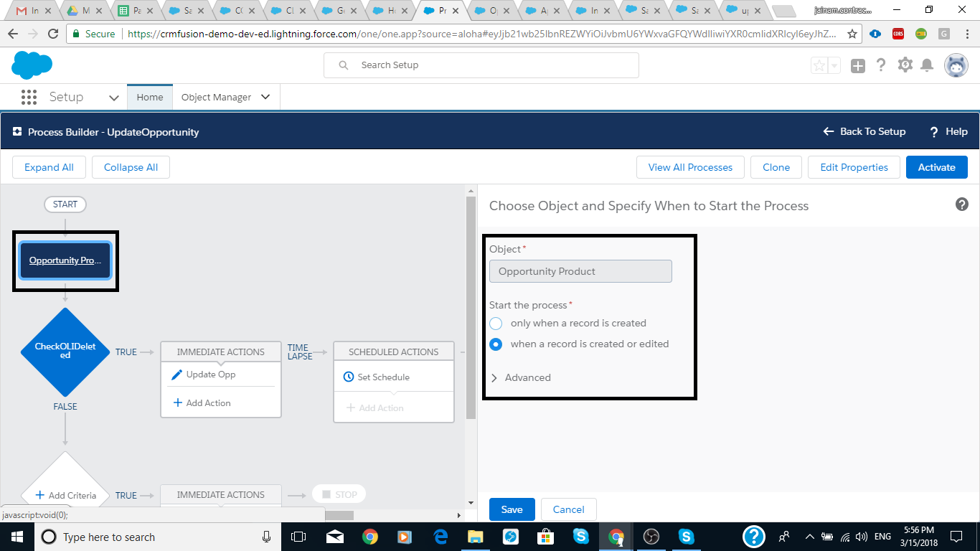Switch to the Home tab
Viewport: 980px width, 551px height.
(x=150, y=97)
